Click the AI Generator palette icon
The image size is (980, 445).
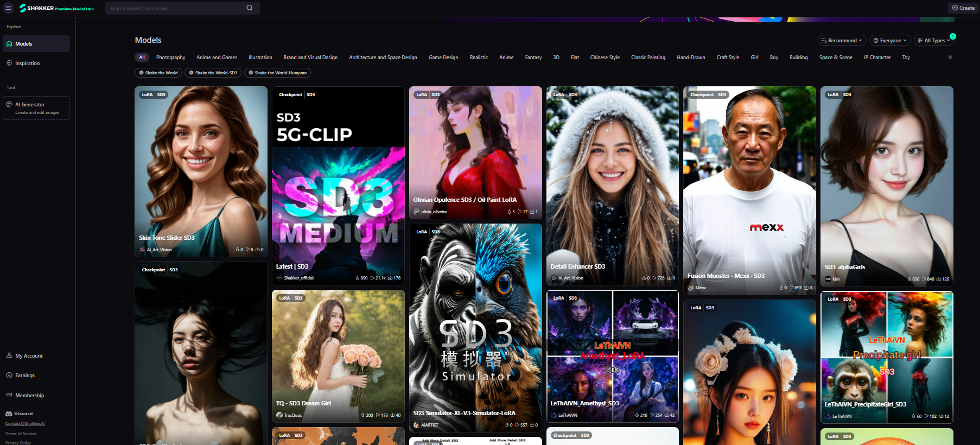9,105
